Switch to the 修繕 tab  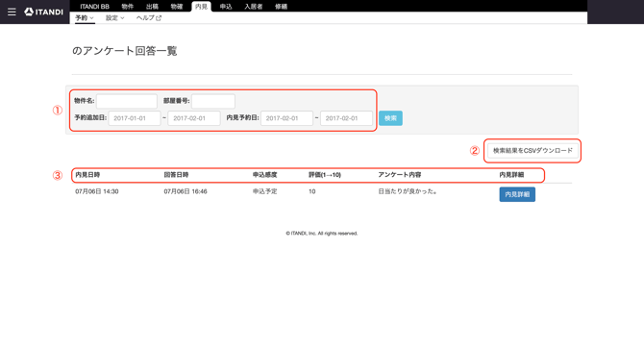coord(281,7)
